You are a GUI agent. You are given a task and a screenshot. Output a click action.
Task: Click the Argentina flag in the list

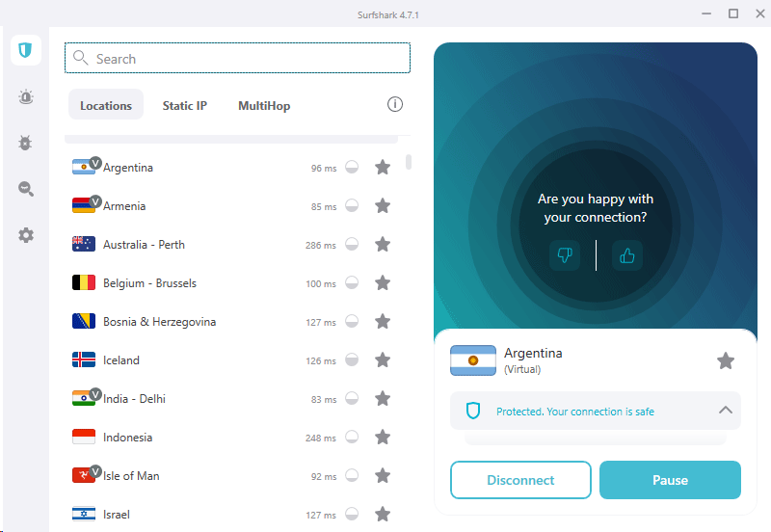(84, 167)
